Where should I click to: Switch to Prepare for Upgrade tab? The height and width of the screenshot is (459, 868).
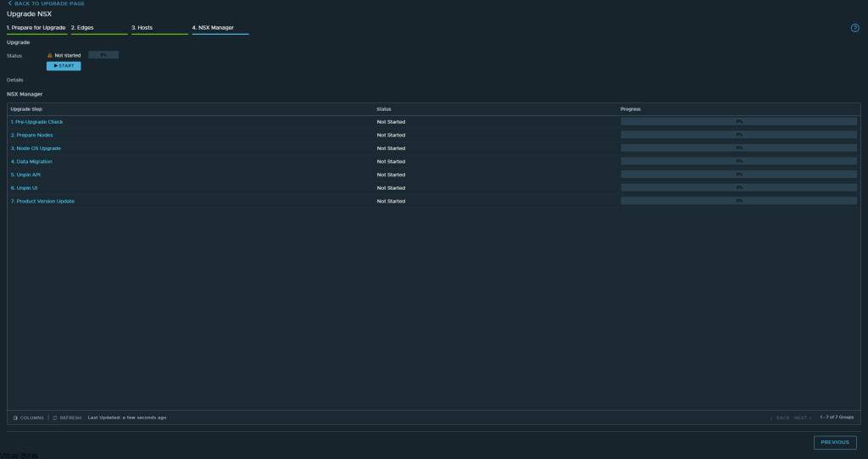click(36, 28)
